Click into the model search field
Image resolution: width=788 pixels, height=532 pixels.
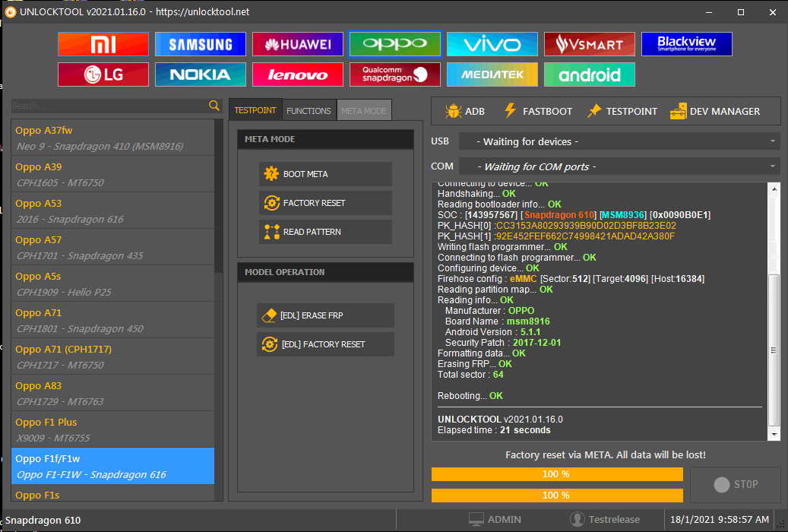pyautogui.click(x=109, y=106)
